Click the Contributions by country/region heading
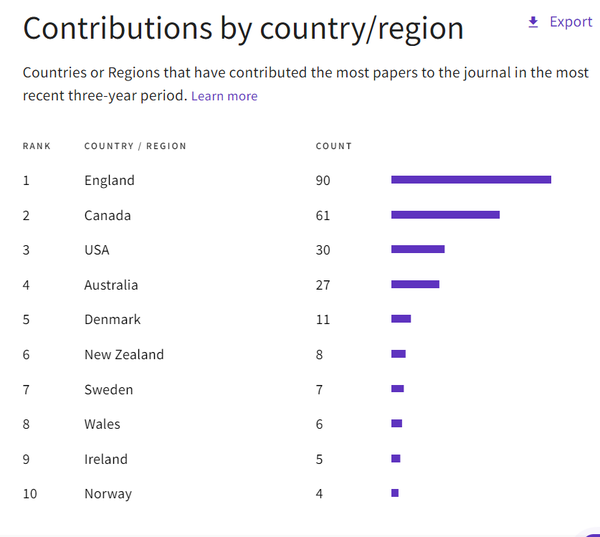The image size is (600, 537). [x=243, y=28]
